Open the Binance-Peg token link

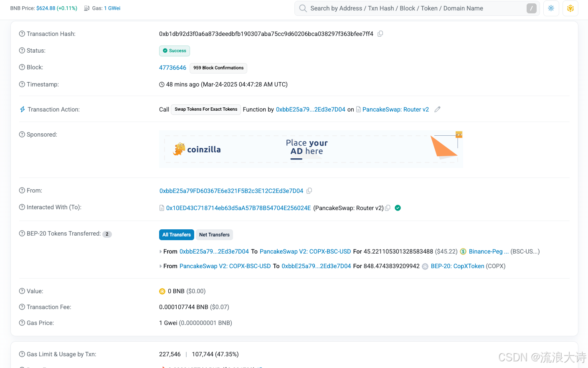[489, 251]
